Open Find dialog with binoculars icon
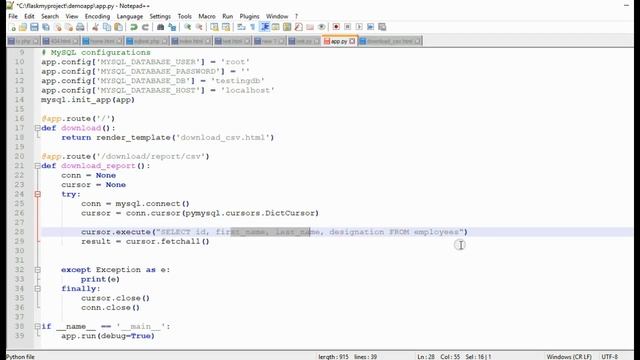 (x=160, y=27)
